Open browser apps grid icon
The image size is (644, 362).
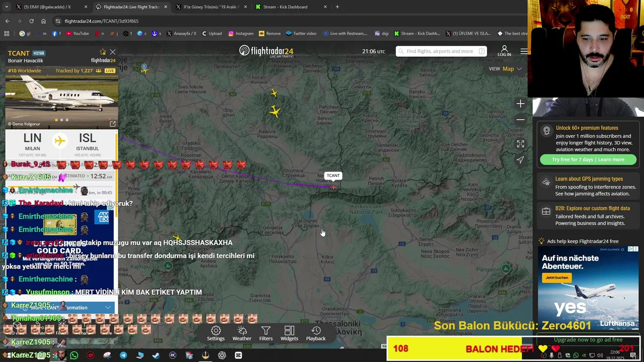click(x=7, y=34)
